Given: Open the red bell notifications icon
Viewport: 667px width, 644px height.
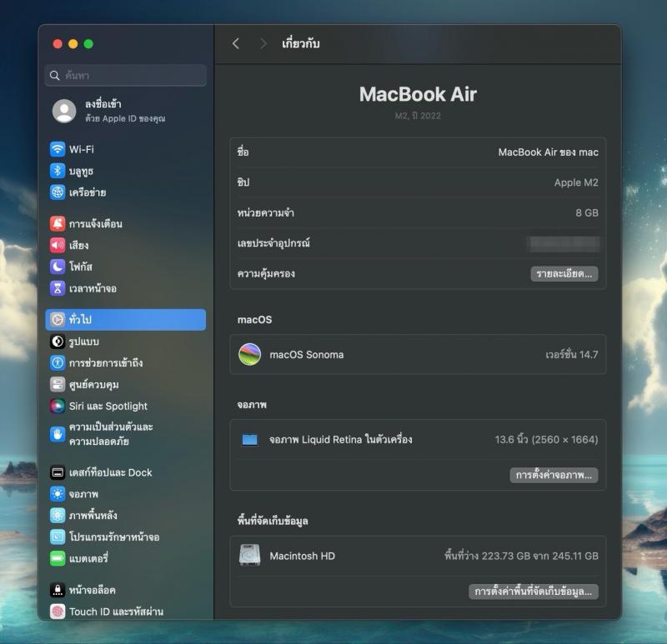Looking at the screenshot, I should pyautogui.click(x=58, y=224).
